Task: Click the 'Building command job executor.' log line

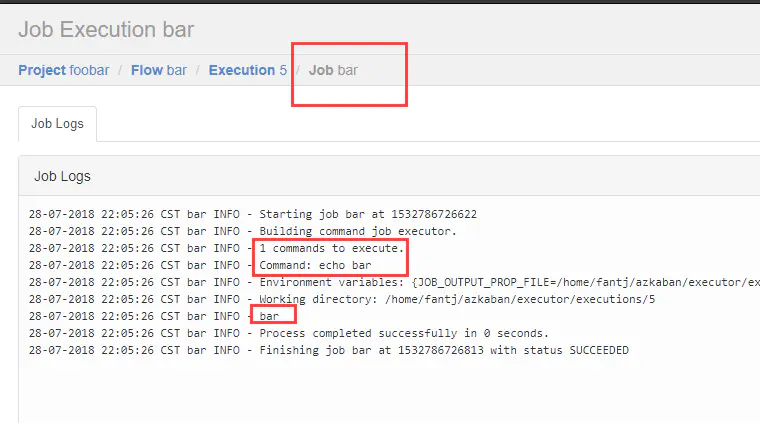Action: click(243, 231)
